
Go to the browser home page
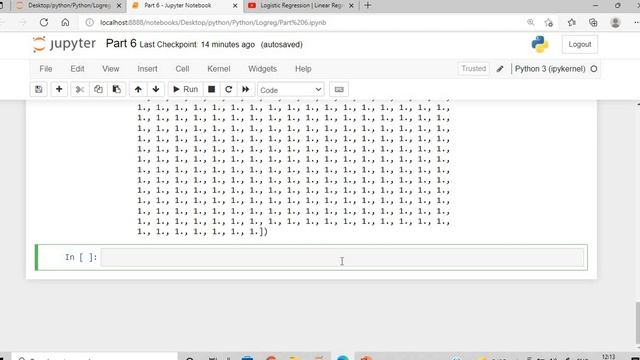click(65, 22)
